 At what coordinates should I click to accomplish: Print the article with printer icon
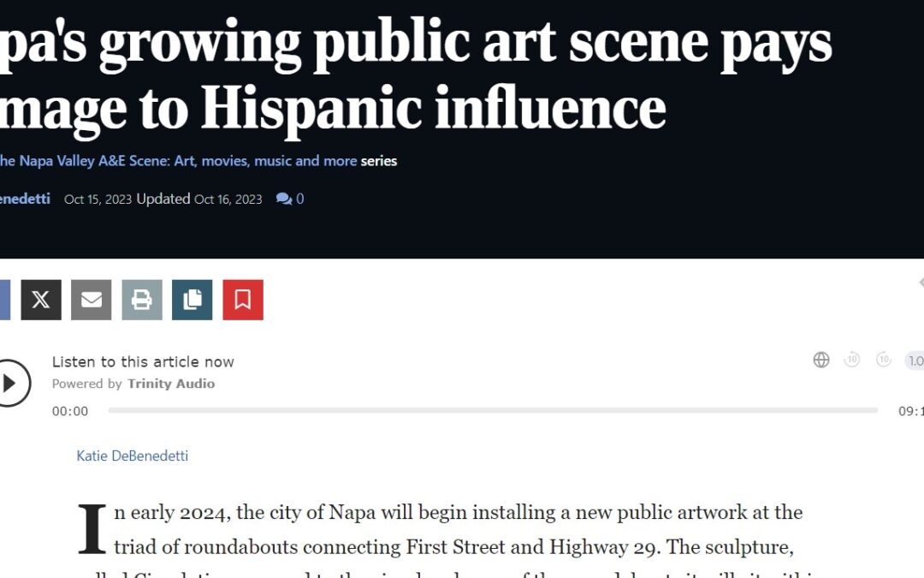pyautogui.click(x=142, y=301)
